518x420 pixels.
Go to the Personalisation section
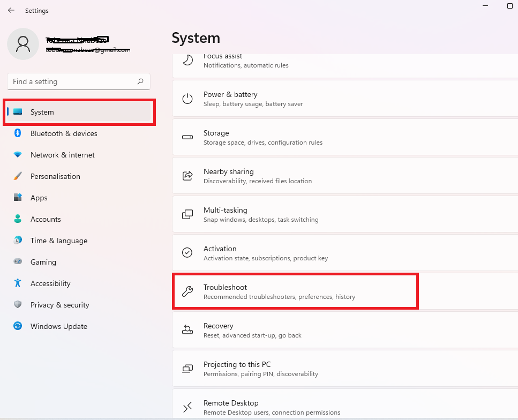point(55,176)
